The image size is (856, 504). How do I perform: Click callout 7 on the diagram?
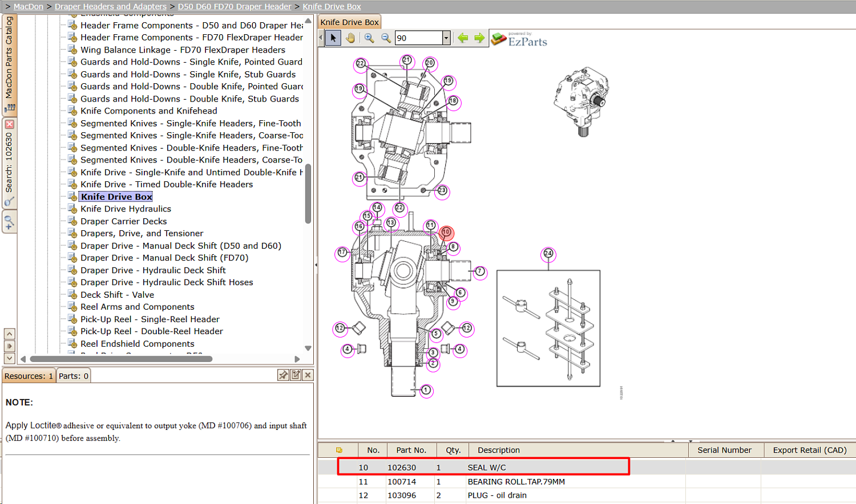click(480, 271)
